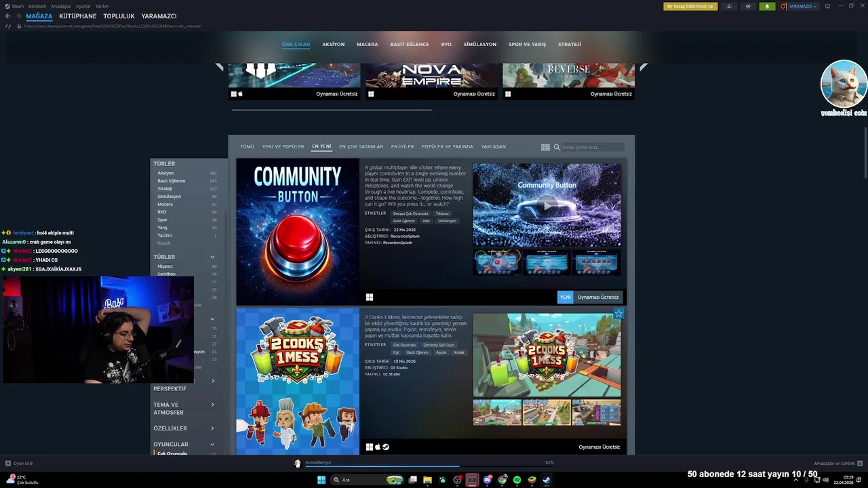Switch to the YENİ VE POPÜLER list tab

[x=283, y=146]
